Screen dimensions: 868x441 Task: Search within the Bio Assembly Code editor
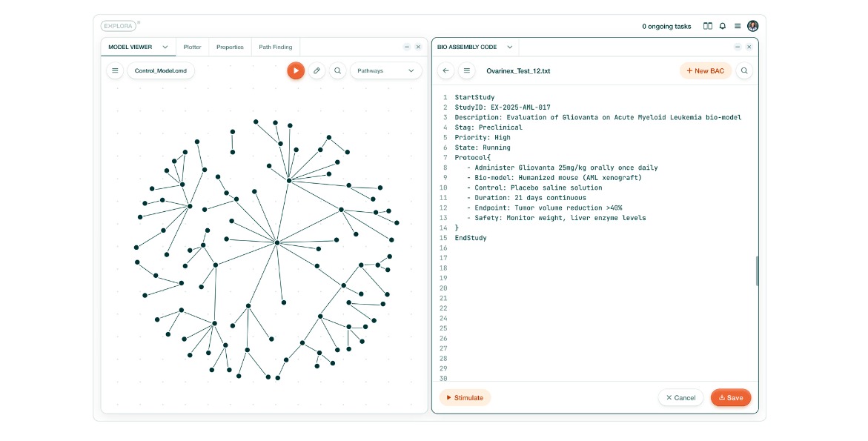744,71
